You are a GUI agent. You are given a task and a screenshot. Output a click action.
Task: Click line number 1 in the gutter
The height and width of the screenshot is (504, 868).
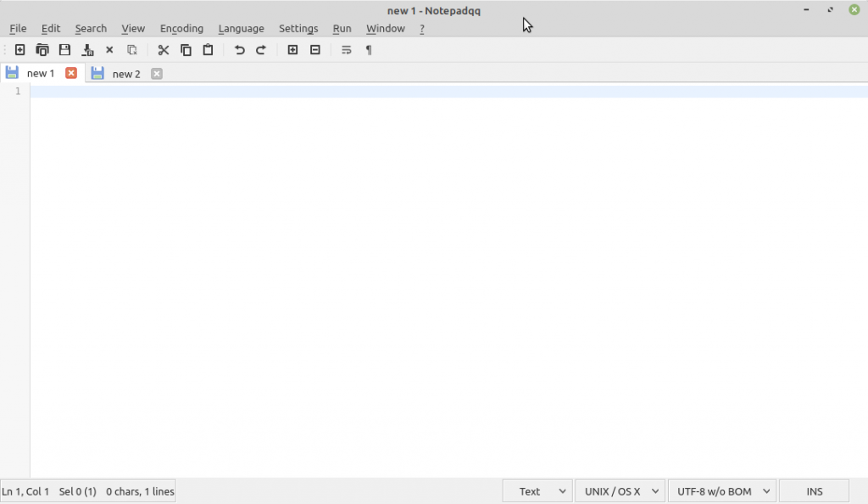[18, 91]
